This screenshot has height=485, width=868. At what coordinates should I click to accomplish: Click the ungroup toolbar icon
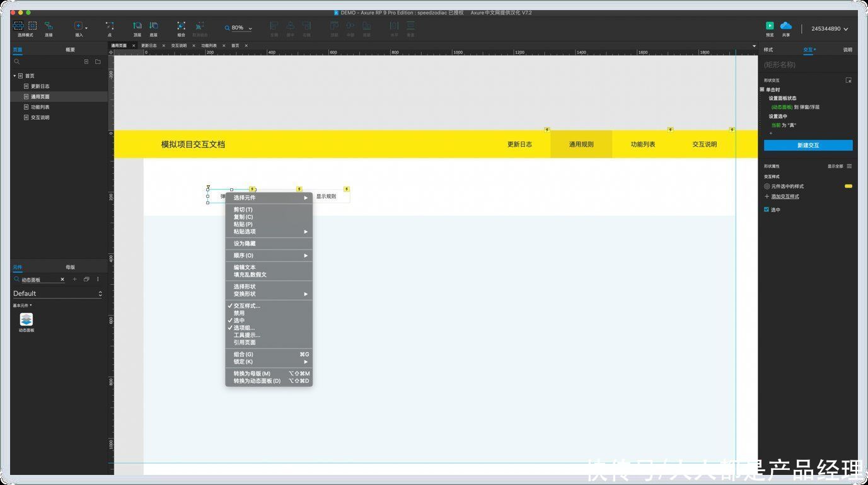pyautogui.click(x=199, y=26)
